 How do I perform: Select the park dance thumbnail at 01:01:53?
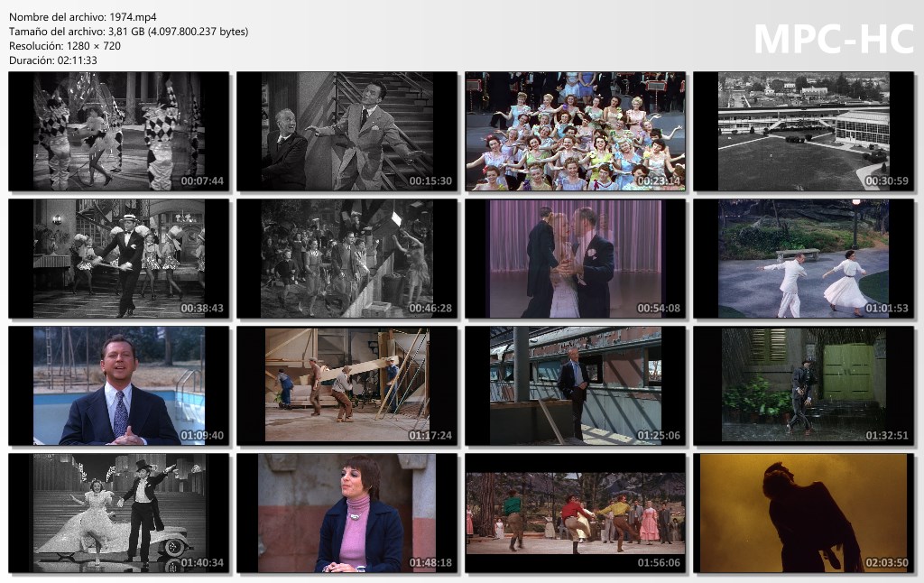[x=804, y=259]
